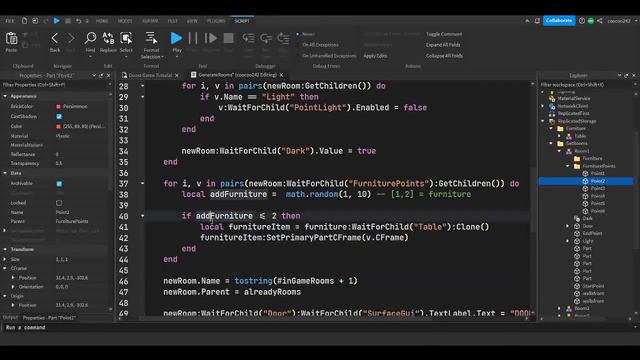Toggle the Locked checkbox
640x360 pixels.
pyautogui.click(x=59, y=203)
